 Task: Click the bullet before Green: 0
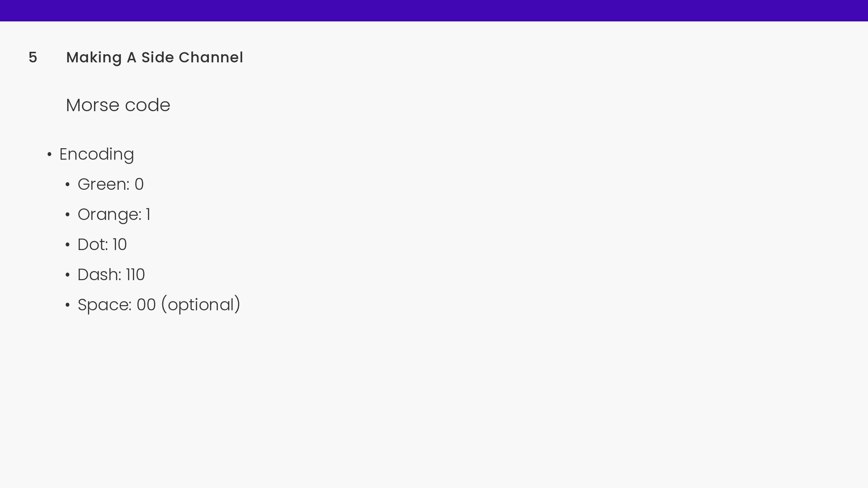[x=67, y=185]
